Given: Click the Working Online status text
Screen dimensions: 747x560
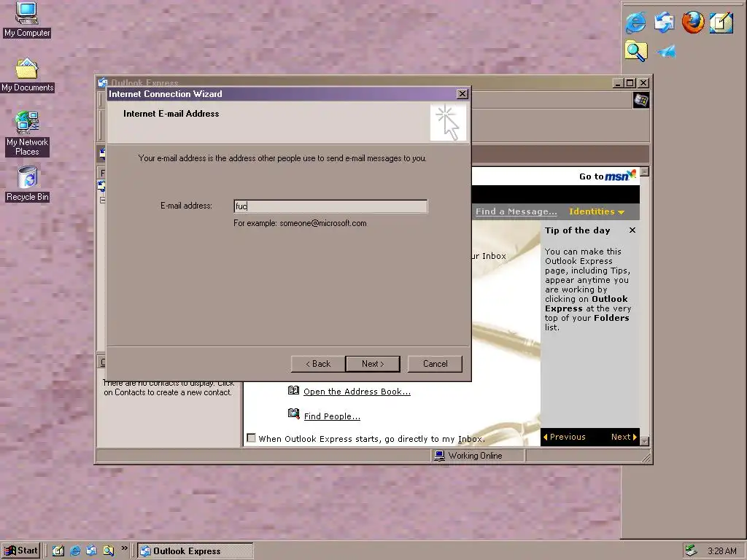Looking at the screenshot, I should (x=475, y=456).
